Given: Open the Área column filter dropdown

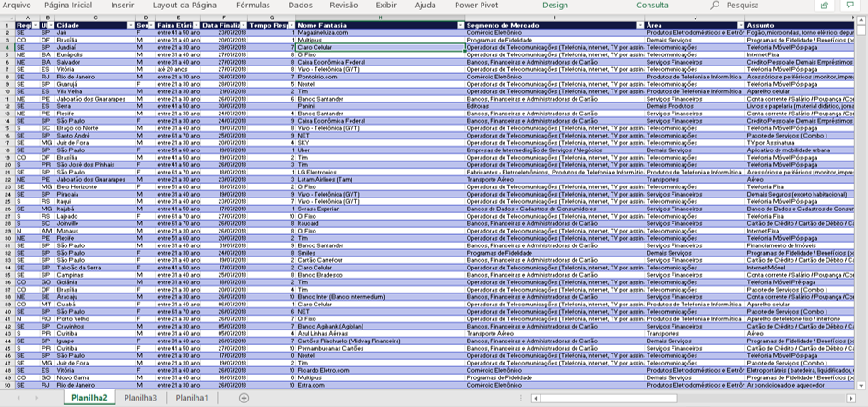Looking at the screenshot, I should (741, 26).
